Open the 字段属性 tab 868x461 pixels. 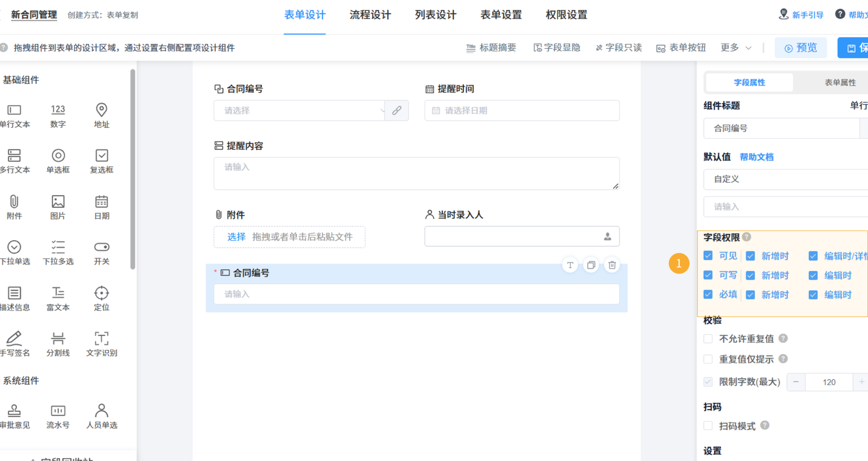(750, 83)
